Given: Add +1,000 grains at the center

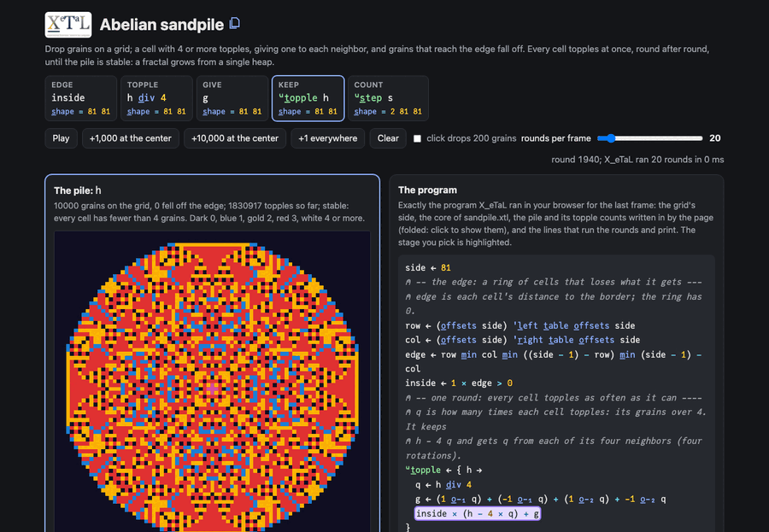Looking at the screenshot, I should [x=131, y=138].
